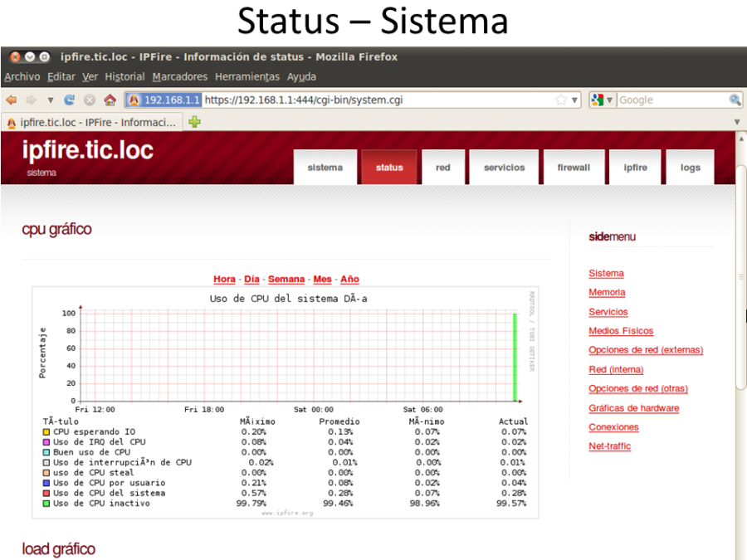
Task: Open the Marcadores menu
Action: click(x=179, y=77)
